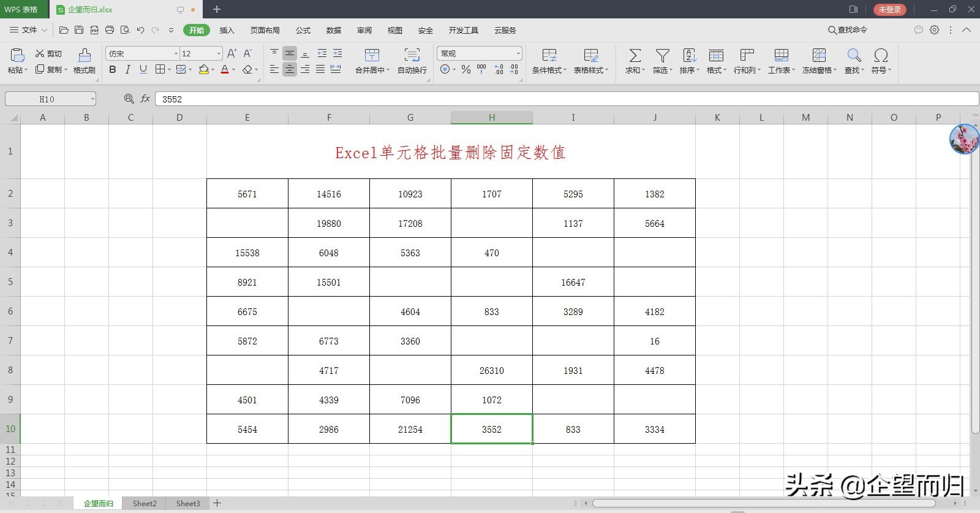Select the Format Painter (格式刷) tool
Image resolution: width=980 pixels, height=513 pixels.
[85, 62]
